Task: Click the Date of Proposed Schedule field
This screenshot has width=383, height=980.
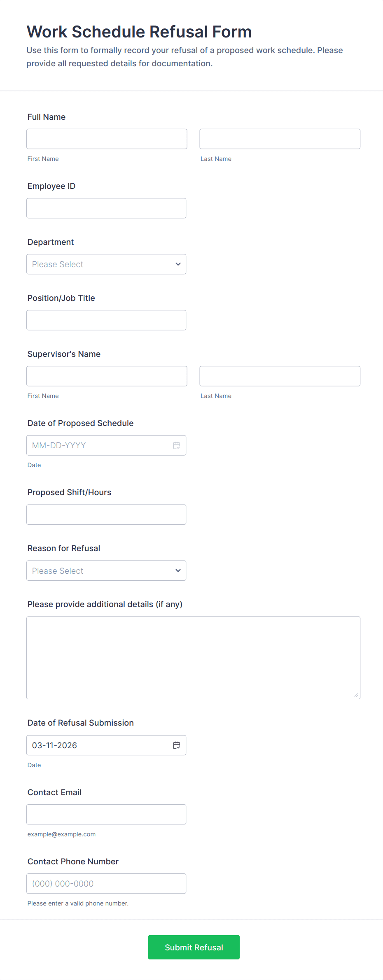Action: tap(99, 445)
